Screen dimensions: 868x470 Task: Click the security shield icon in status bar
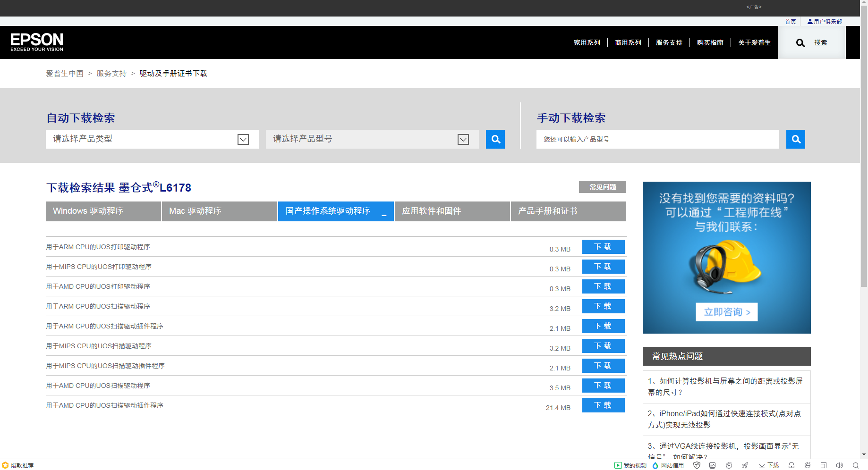tap(697, 465)
